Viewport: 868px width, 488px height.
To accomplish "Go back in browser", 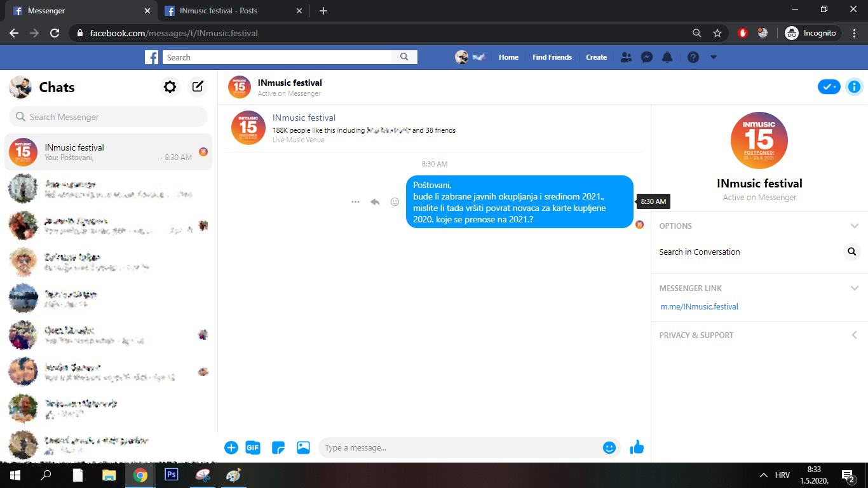I will tap(14, 33).
